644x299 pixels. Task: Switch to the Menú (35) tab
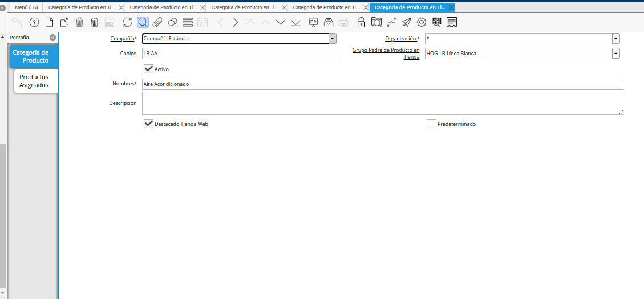26,7
